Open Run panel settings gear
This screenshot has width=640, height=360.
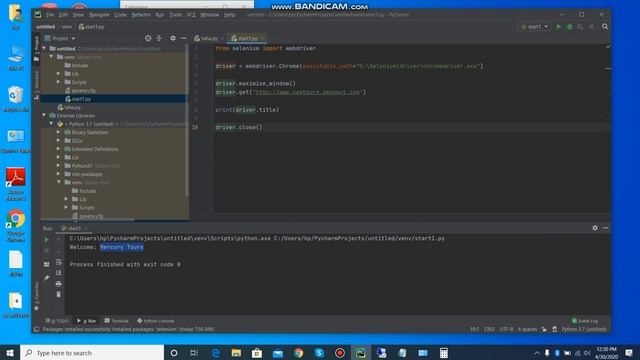(x=595, y=228)
